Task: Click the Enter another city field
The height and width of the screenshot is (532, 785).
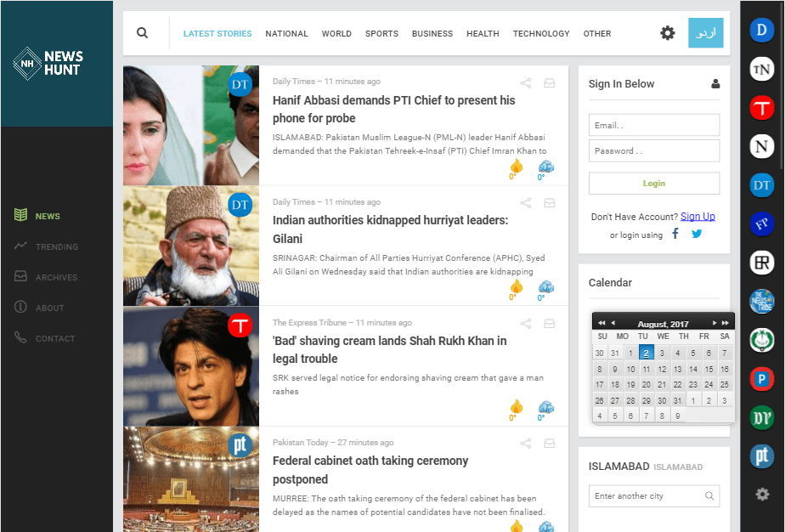Action: (654, 496)
